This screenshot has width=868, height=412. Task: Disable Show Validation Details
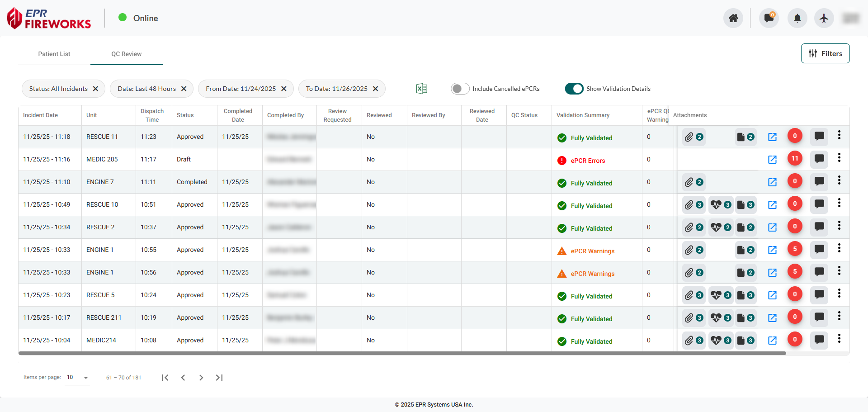pyautogui.click(x=574, y=89)
